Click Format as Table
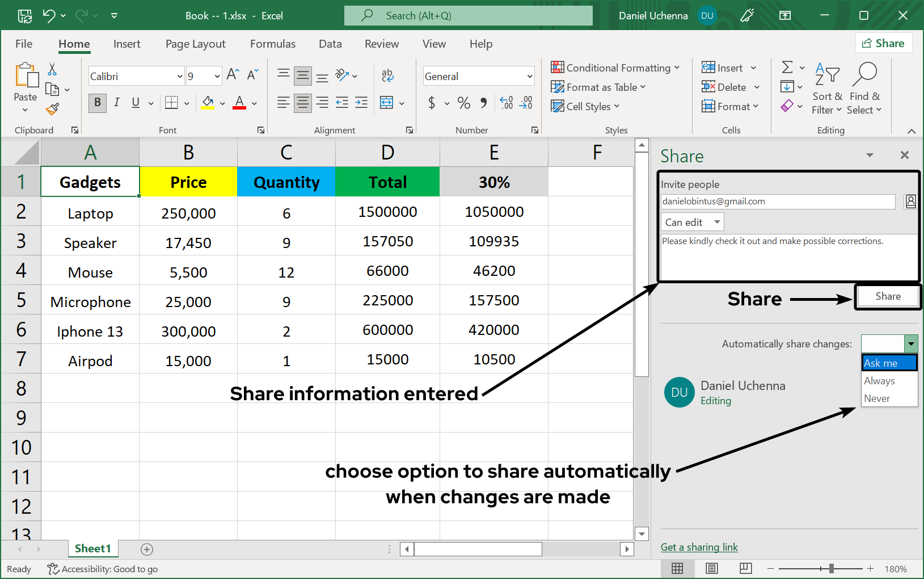The image size is (924, 579). (599, 87)
